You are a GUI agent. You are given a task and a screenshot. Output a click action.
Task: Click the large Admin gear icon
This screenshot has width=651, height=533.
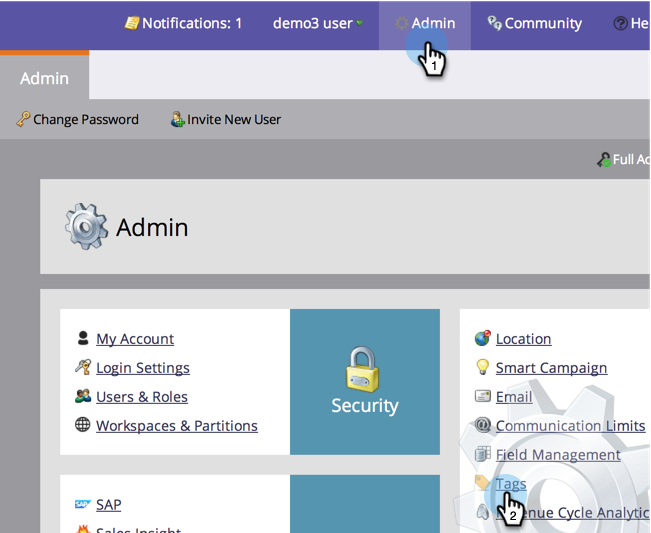pos(86,226)
